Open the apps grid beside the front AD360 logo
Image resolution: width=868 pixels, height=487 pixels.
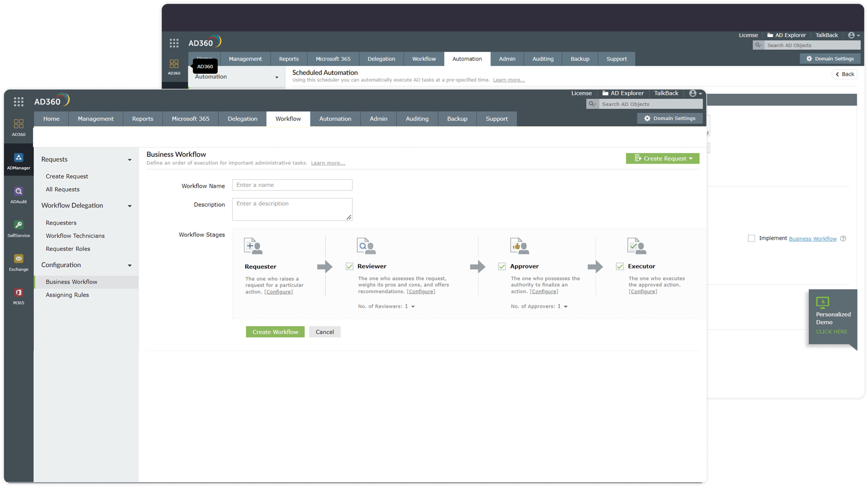click(x=19, y=102)
